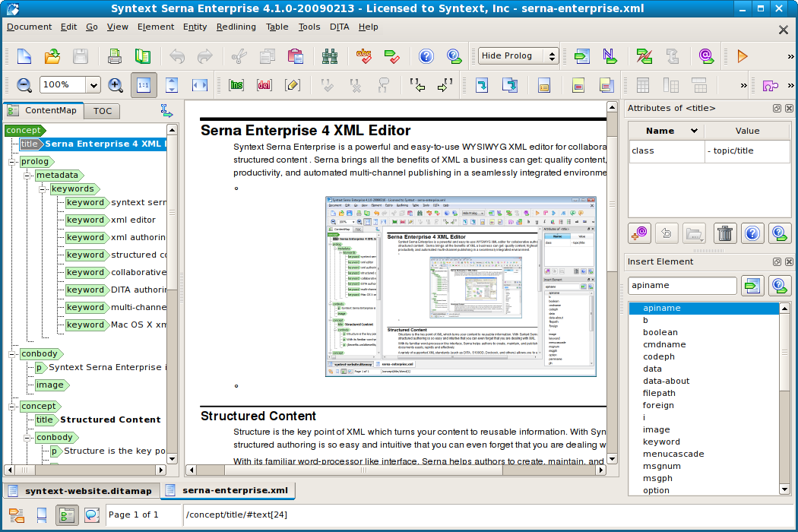Image resolution: width=798 pixels, height=532 pixels.
Task: Click the Save floppy disk icon
Action: click(x=80, y=56)
